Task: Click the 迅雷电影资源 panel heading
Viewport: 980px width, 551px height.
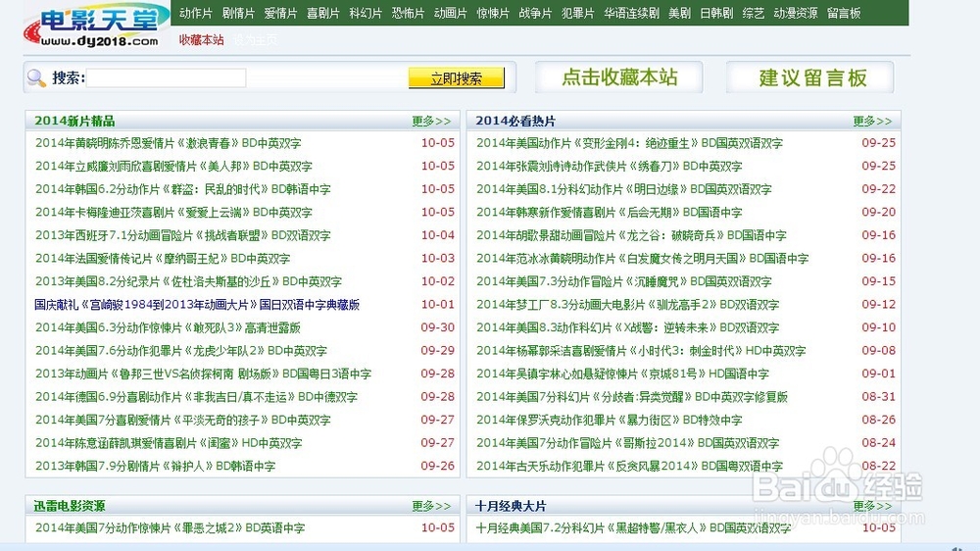Action: coord(70,505)
